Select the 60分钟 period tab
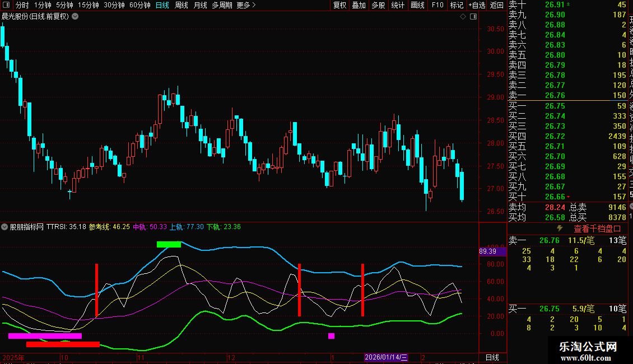This screenshot has width=633, height=364. point(139,5)
